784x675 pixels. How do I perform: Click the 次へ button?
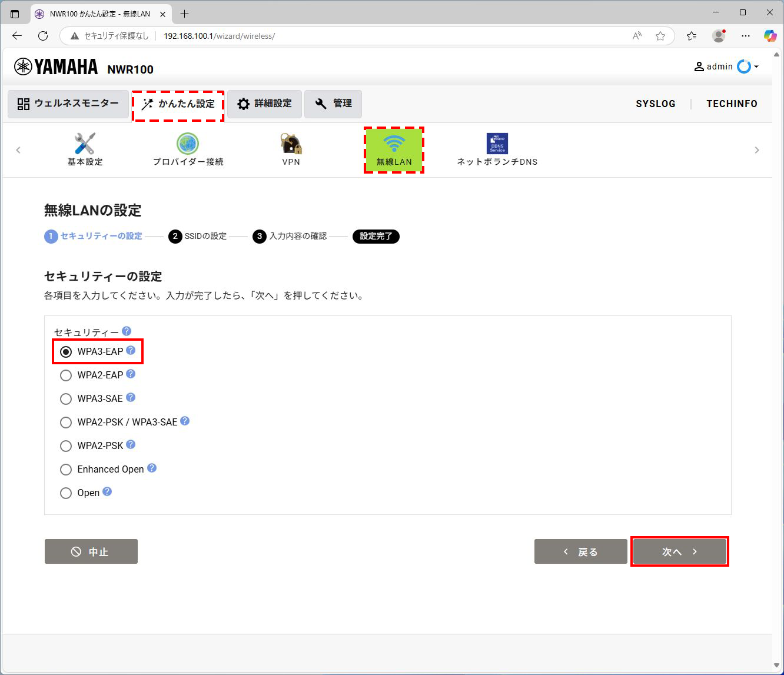coord(680,551)
